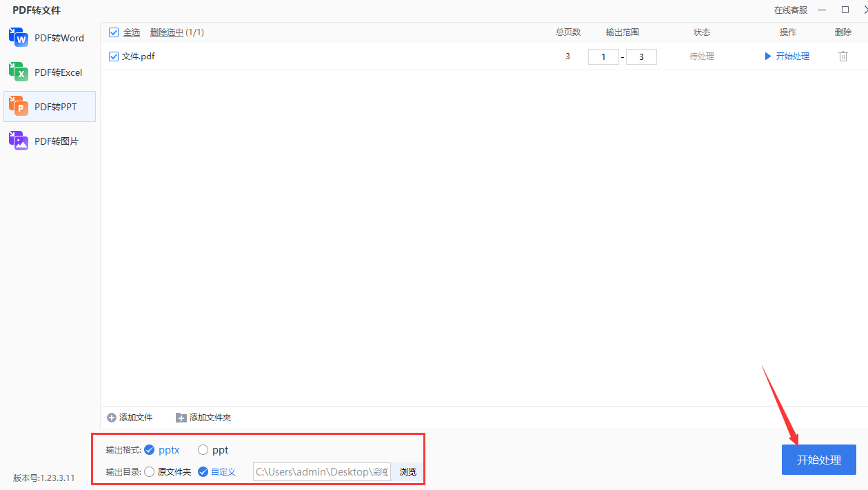The height and width of the screenshot is (490, 868).
Task: Click the 输出格式 label
Action: pyautogui.click(x=123, y=450)
